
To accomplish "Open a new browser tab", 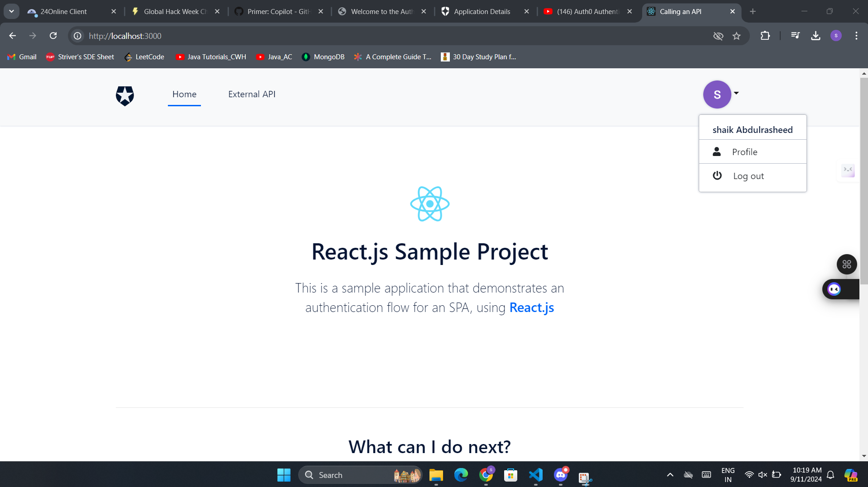I will 753,11.
